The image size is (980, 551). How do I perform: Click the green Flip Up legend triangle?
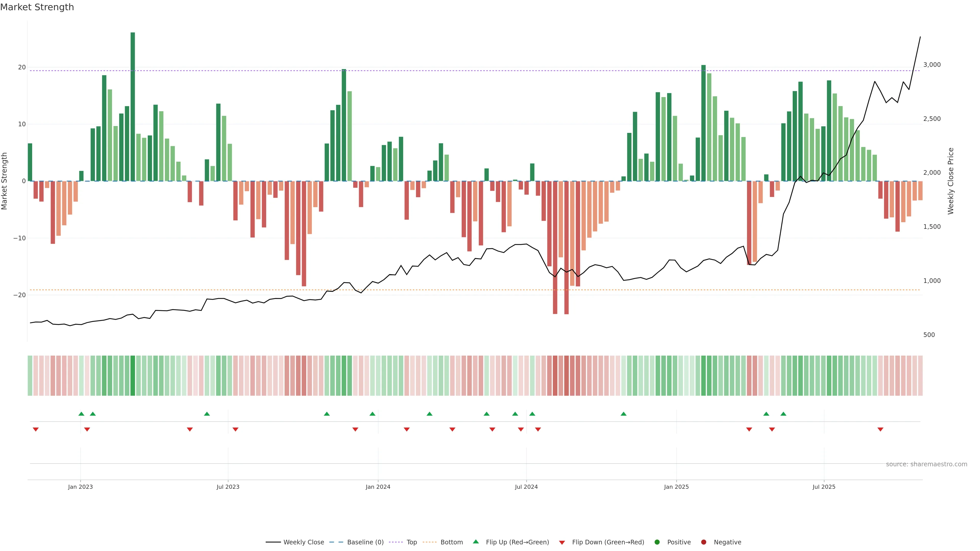[475, 542]
